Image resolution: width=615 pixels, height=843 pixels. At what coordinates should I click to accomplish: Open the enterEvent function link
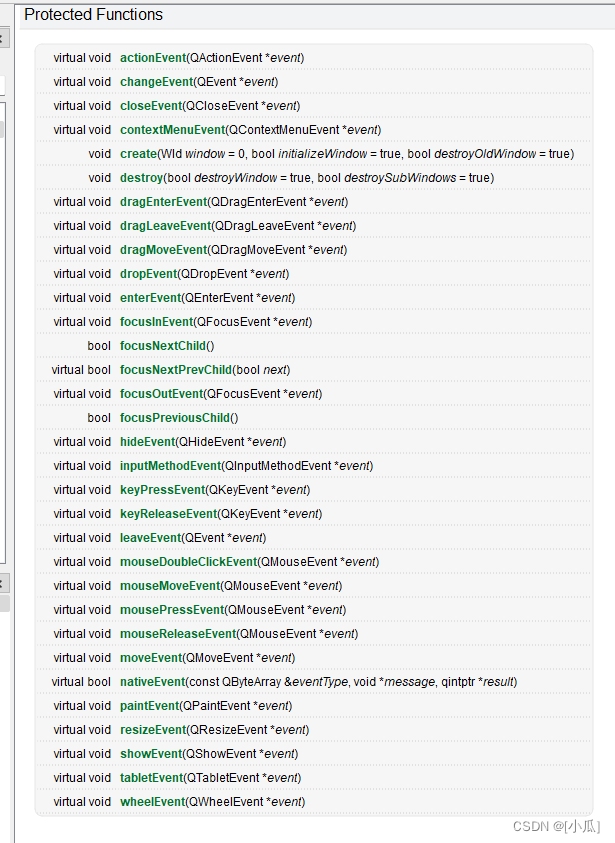151,298
